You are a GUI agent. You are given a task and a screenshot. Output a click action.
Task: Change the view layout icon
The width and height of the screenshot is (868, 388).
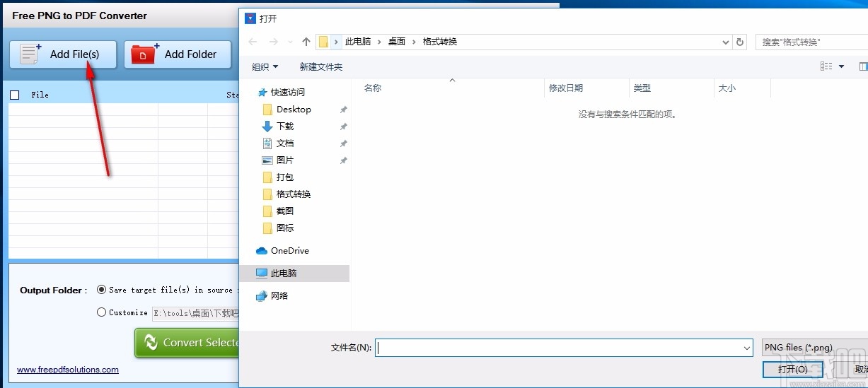pyautogui.click(x=826, y=66)
